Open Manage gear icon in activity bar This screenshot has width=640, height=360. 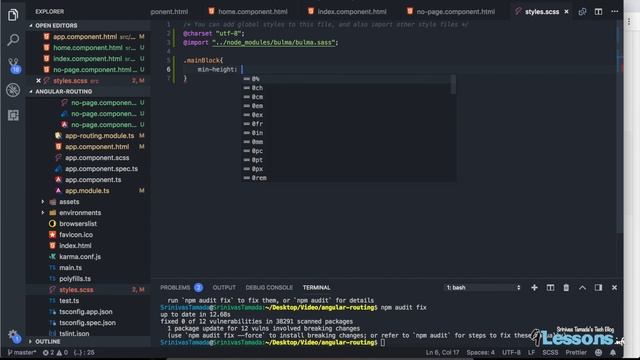[x=13, y=336]
